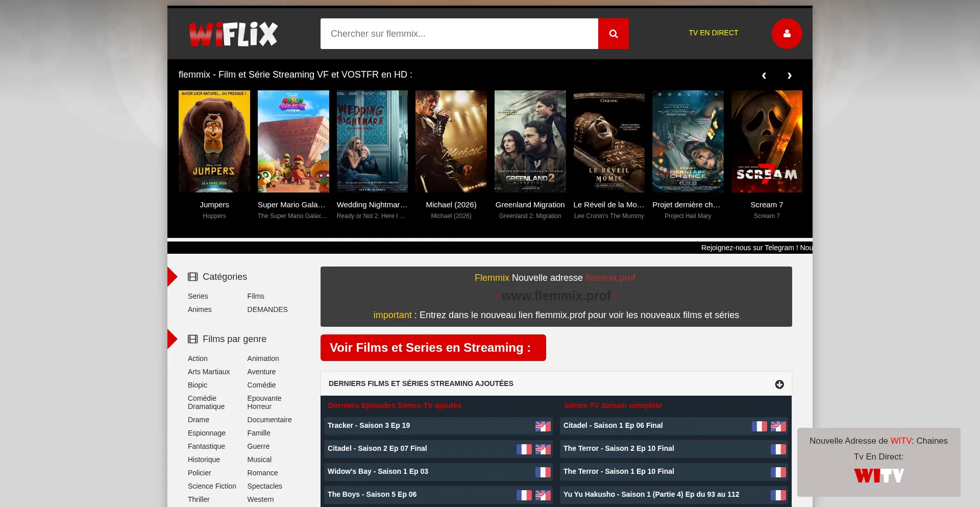Image resolution: width=980 pixels, height=507 pixels.
Task: Open Citadel - Saison 1 Ep 06 Final
Action: (x=613, y=425)
